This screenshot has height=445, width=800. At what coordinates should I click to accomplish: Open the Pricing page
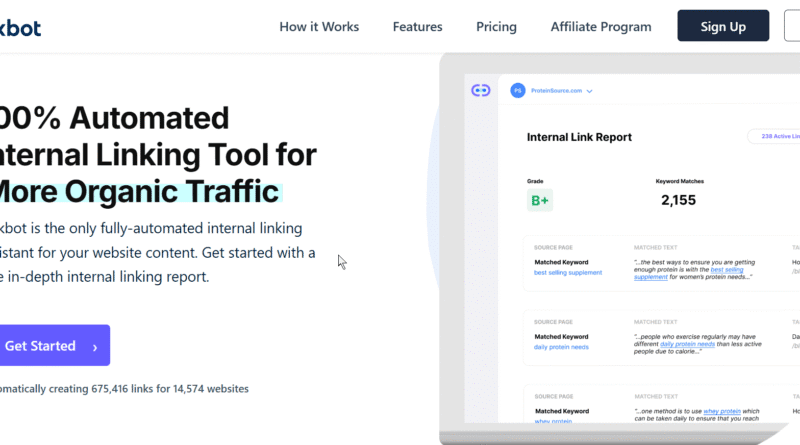(496, 27)
